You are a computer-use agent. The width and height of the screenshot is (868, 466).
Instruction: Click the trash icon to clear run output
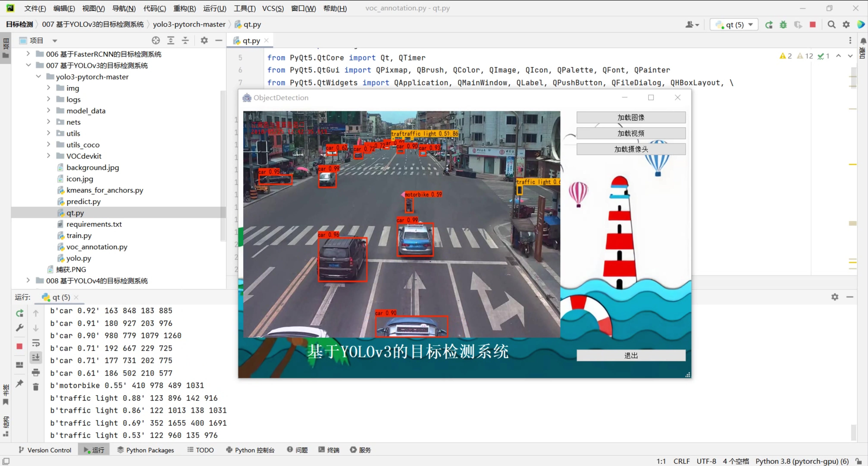pos(36,387)
